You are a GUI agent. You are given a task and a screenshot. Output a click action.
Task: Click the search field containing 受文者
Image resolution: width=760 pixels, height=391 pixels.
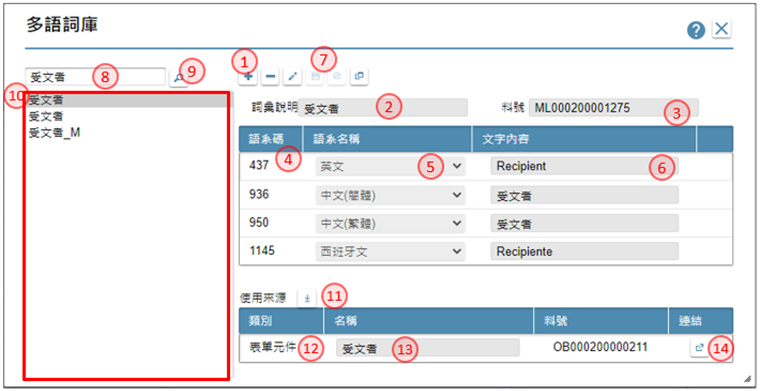click(95, 77)
